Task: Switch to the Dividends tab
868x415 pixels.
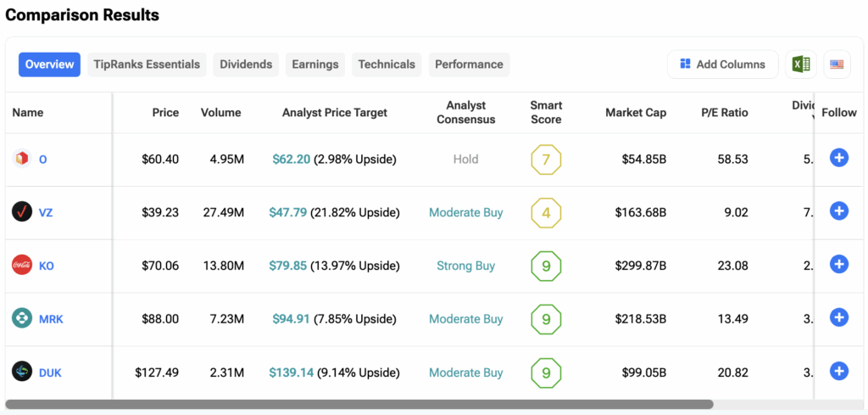Action: [246, 64]
